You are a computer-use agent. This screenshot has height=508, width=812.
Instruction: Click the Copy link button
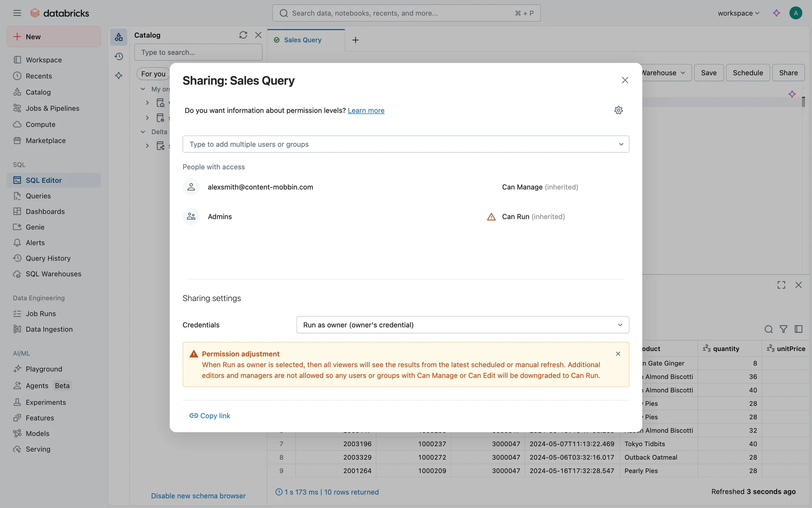(x=210, y=416)
